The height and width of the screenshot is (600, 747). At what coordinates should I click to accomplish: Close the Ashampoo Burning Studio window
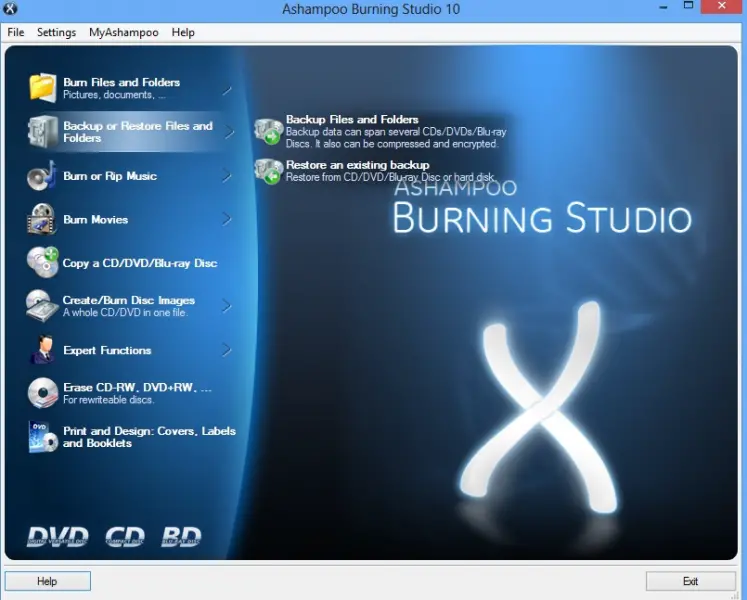click(722, 6)
